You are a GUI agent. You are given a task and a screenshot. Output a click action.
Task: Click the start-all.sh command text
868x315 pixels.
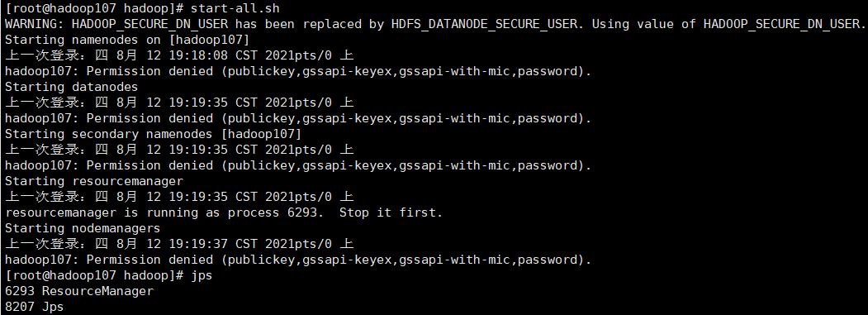235,8
